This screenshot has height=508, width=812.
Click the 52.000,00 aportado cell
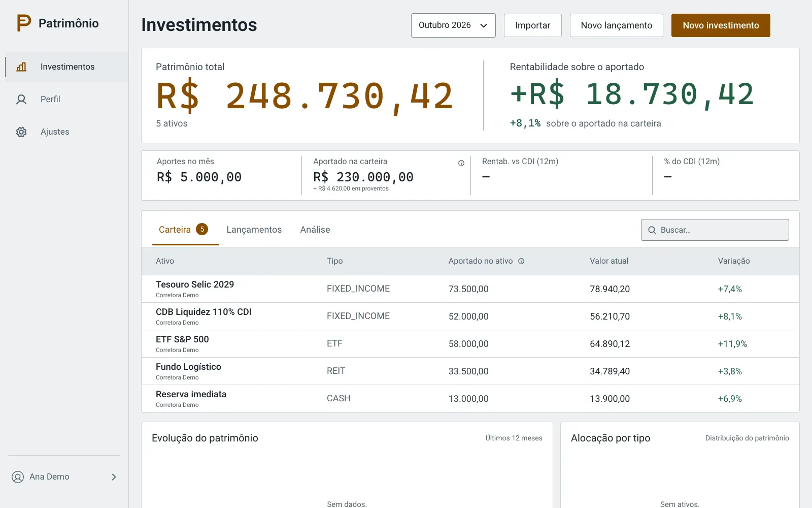[x=468, y=316]
